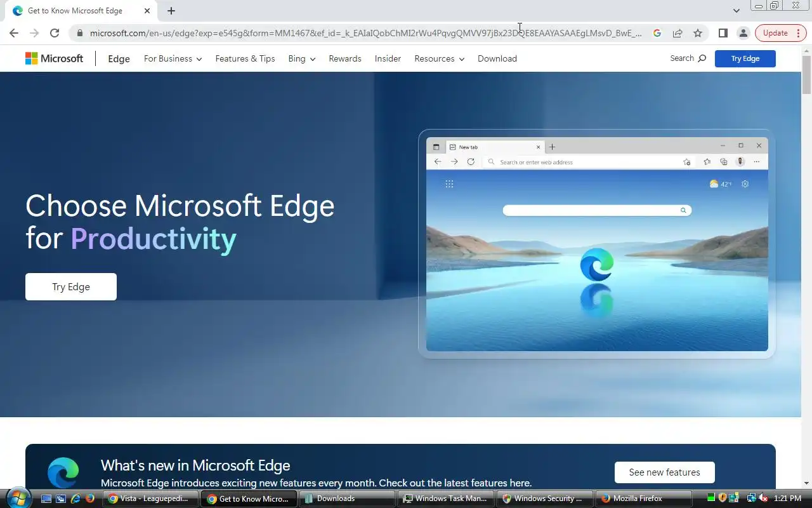
Task: Click the browser forward arrow
Action: (34, 33)
